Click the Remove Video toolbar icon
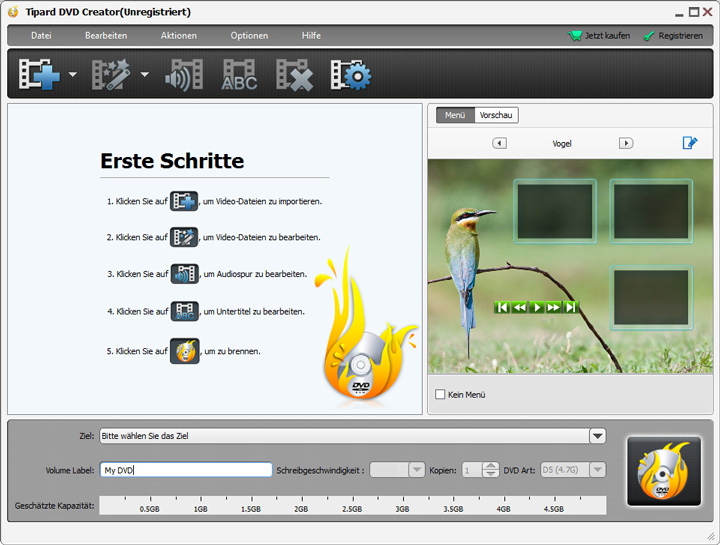Screen dimensions: 720x545 tap(294, 74)
